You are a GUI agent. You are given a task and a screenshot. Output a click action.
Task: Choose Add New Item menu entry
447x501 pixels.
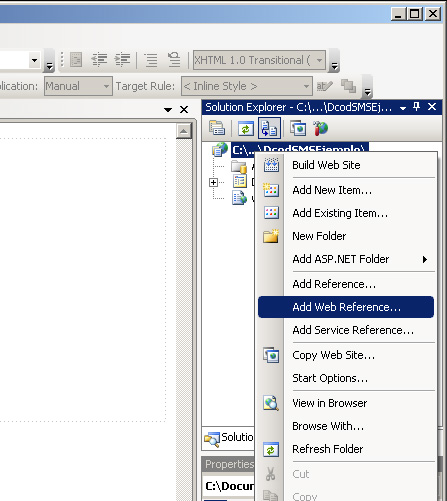(346, 190)
